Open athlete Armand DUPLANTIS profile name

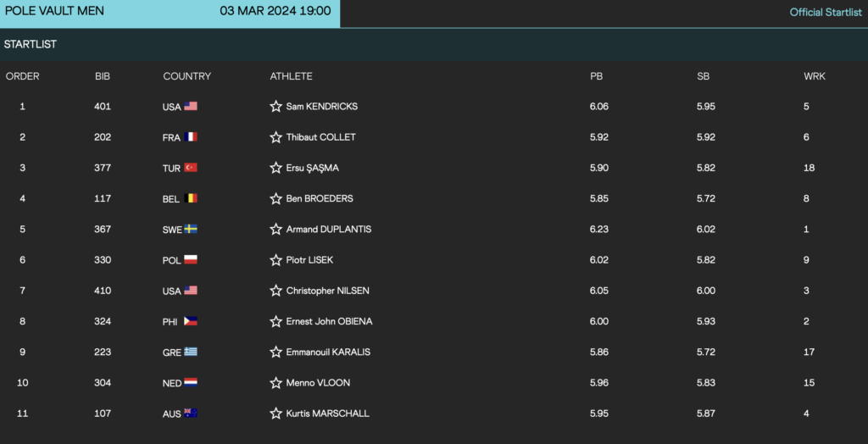[x=329, y=229]
